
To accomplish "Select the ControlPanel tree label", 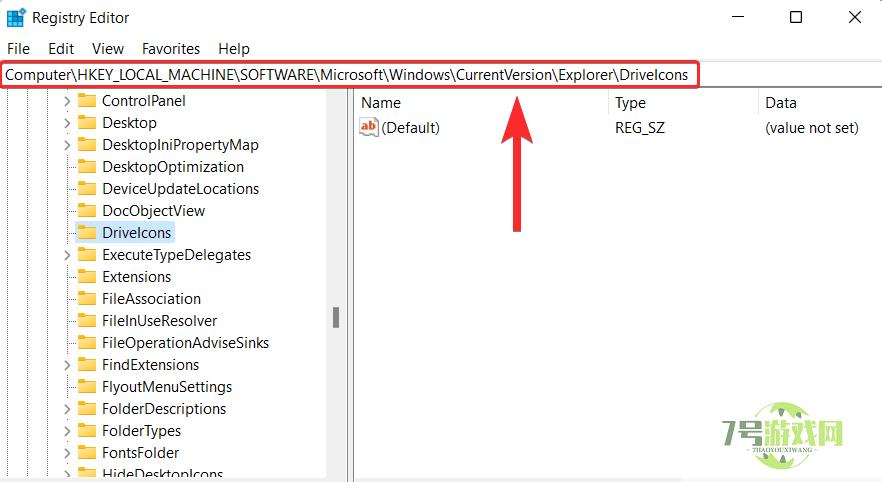I will [143, 101].
